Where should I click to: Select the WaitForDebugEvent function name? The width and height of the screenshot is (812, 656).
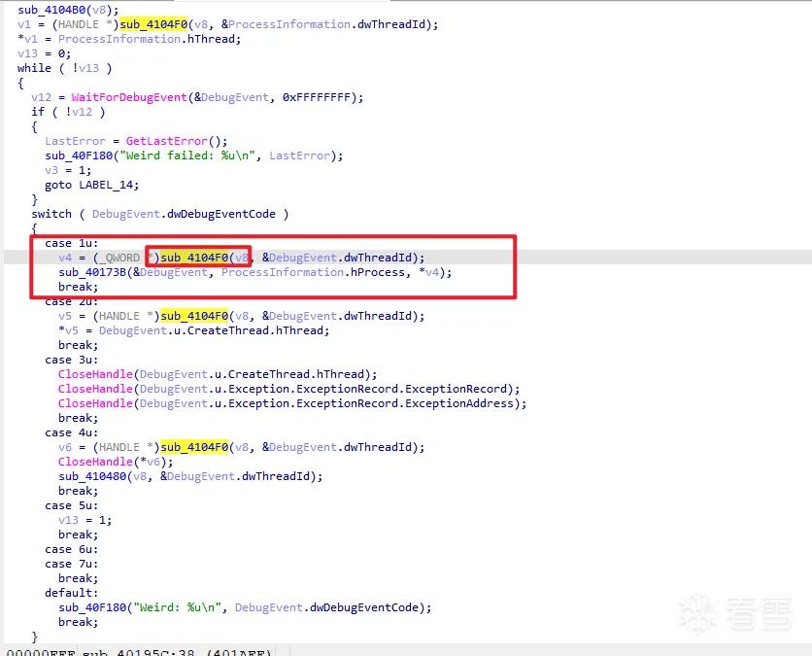[x=129, y=97]
